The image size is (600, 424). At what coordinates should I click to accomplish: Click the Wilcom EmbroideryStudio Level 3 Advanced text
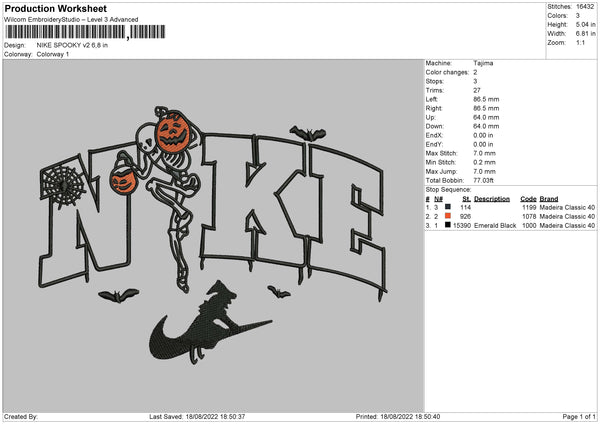(71, 20)
